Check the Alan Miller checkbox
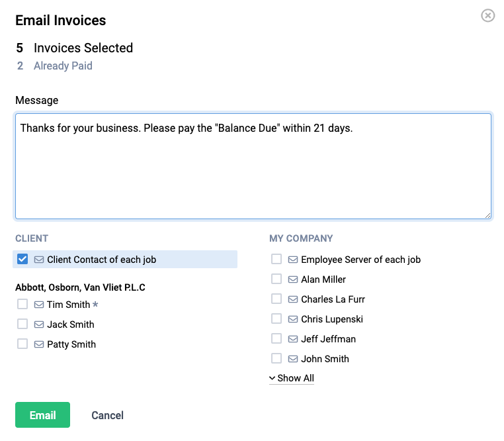This screenshot has width=504, height=441. point(276,279)
